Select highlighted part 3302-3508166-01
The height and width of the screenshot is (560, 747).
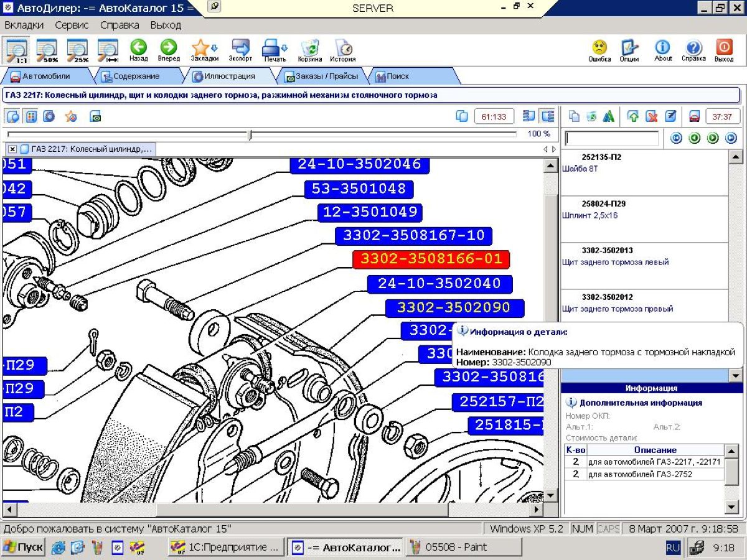click(x=431, y=259)
